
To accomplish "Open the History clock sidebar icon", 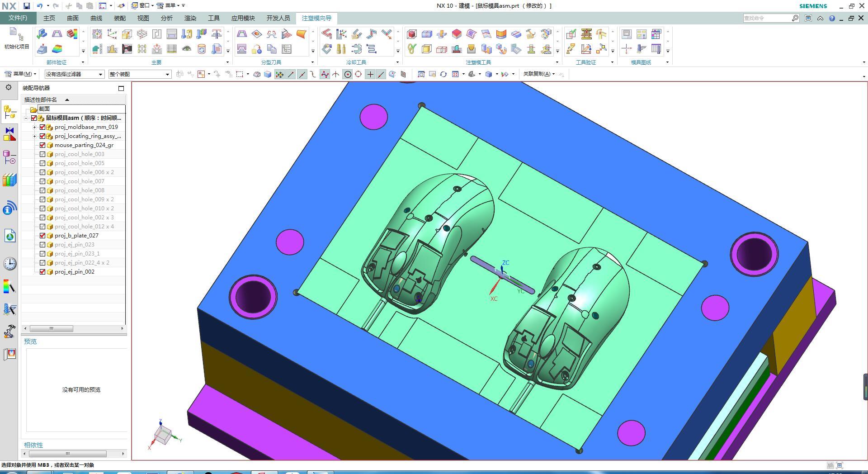I will click(9, 264).
